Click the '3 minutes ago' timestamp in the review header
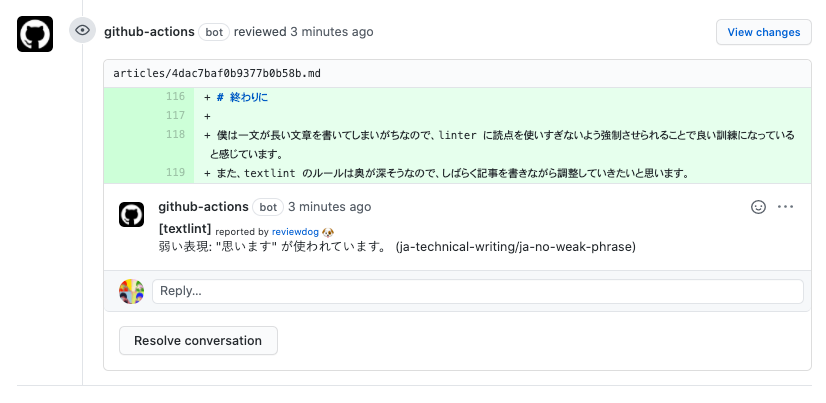 pyautogui.click(x=331, y=32)
